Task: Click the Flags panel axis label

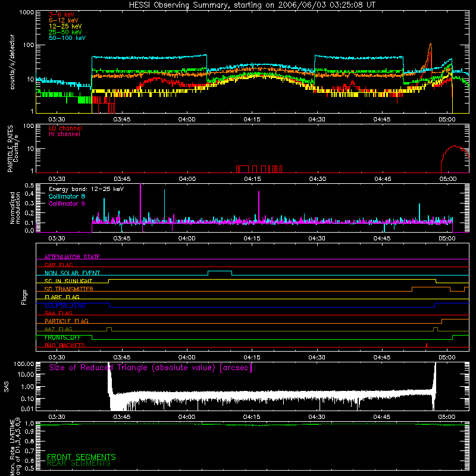Action: (x=24, y=297)
